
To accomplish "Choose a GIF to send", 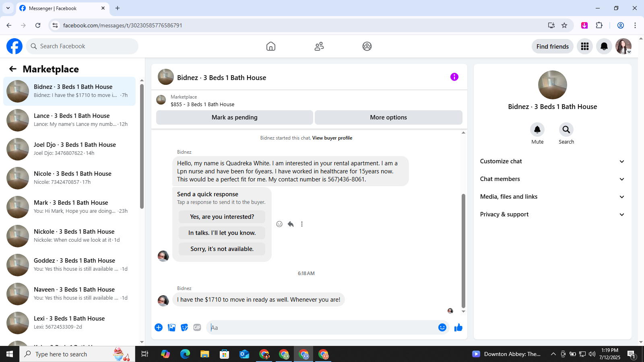I will click(197, 327).
